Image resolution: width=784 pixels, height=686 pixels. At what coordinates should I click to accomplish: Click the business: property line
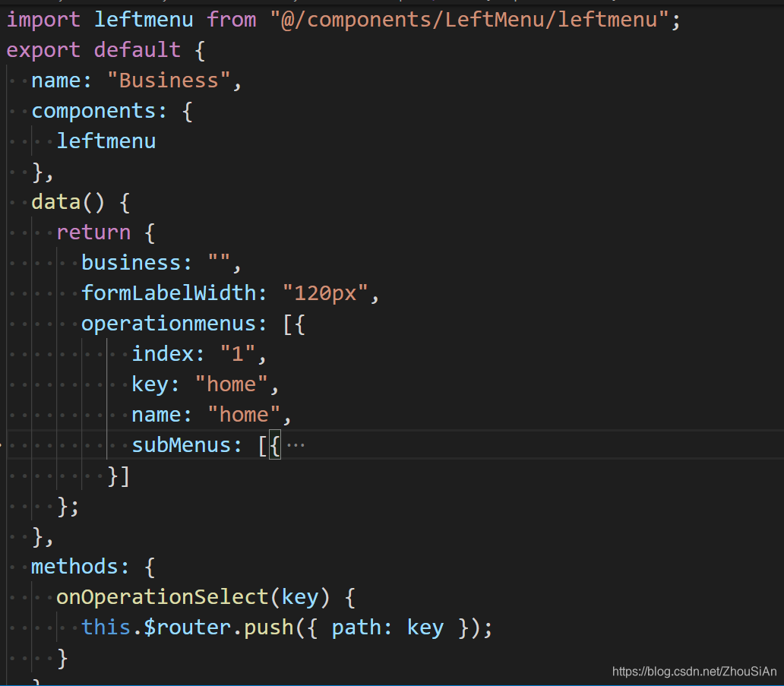pos(162,263)
